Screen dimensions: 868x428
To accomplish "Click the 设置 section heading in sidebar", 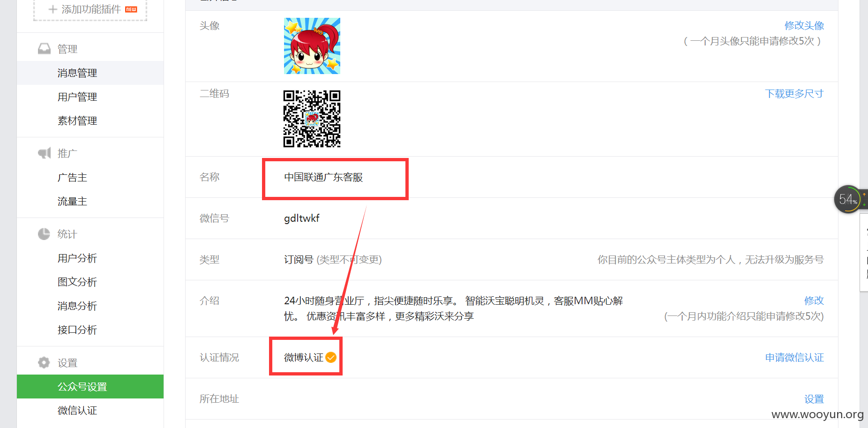I will pos(67,363).
